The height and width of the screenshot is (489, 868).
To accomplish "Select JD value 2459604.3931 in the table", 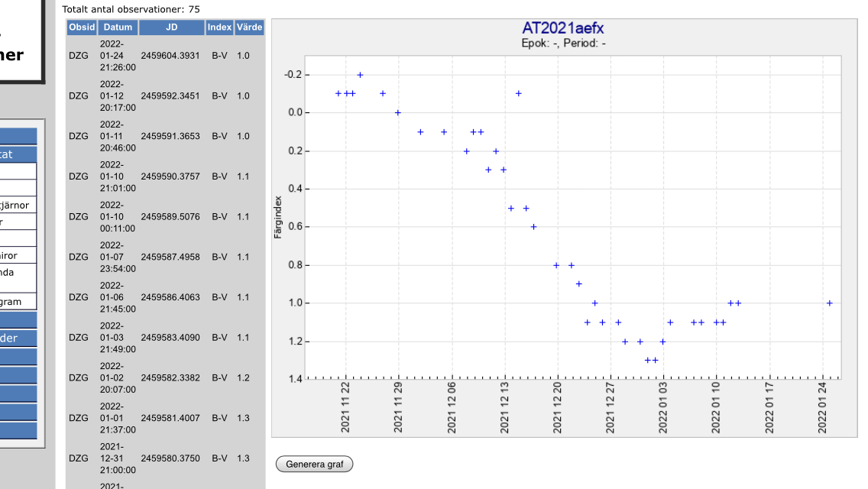I will pos(170,56).
